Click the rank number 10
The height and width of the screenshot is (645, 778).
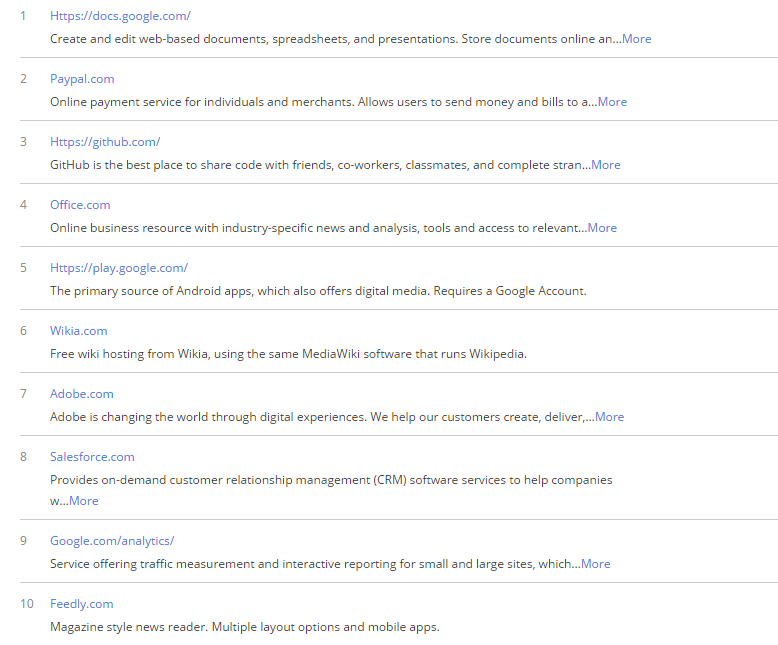[x=27, y=604]
